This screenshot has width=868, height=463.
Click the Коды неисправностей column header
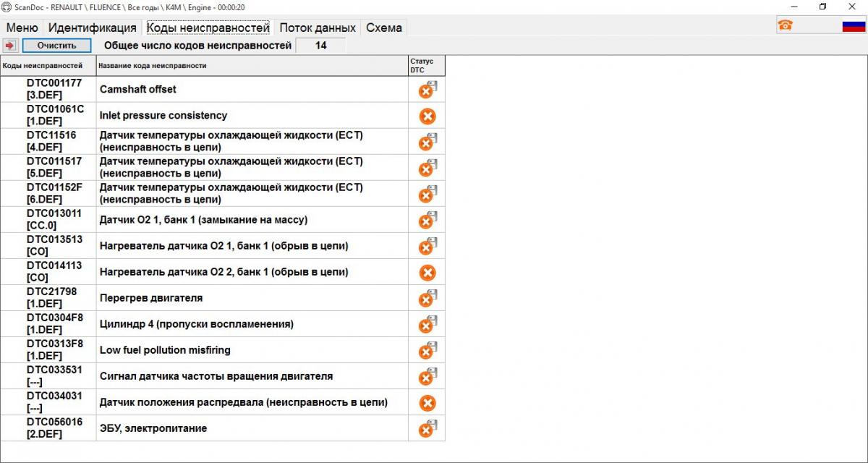[x=48, y=65]
